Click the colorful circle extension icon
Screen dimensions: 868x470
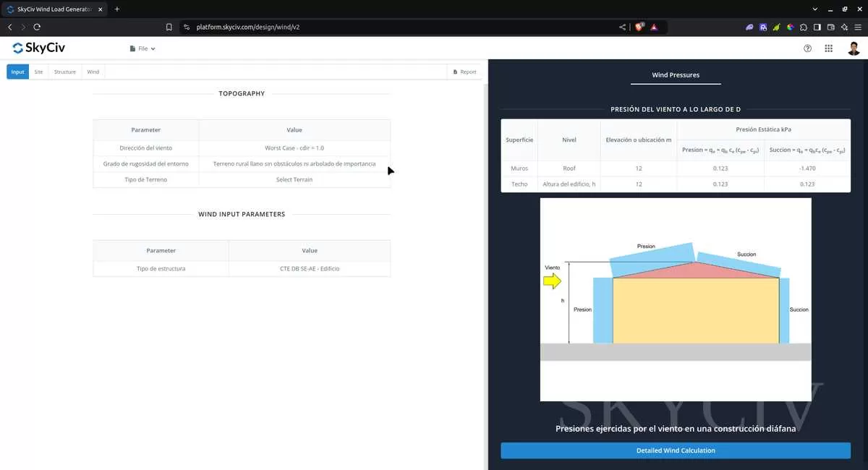pyautogui.click(x=790, y=27)
